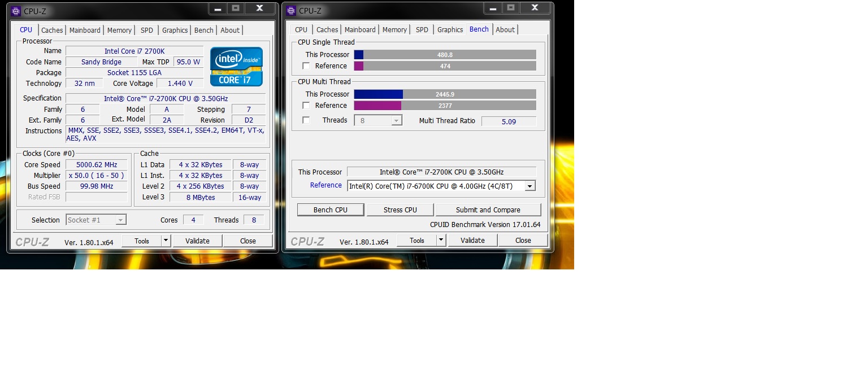The height and width of the screenshot is (366, 868).
Task: Click the empty Rated FSB field
Action: tap(97, 197)
